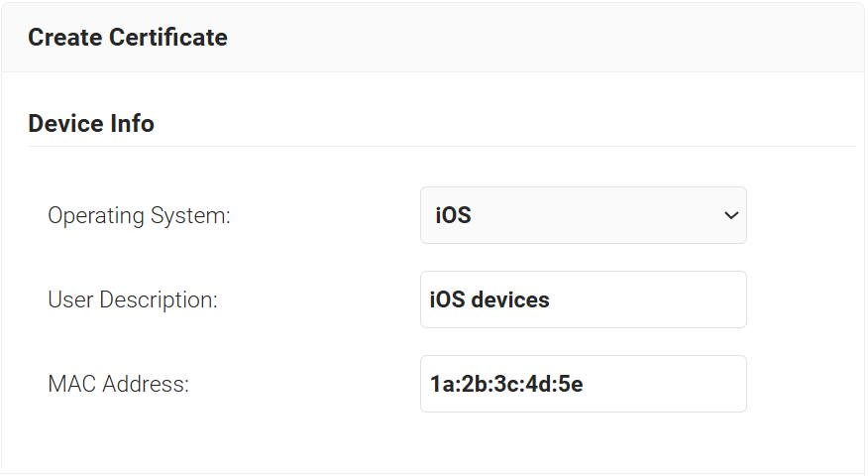Place cursor after "5e" in MAC Address
The height and width of the screenshot is (476, 868).
(584, 384)
